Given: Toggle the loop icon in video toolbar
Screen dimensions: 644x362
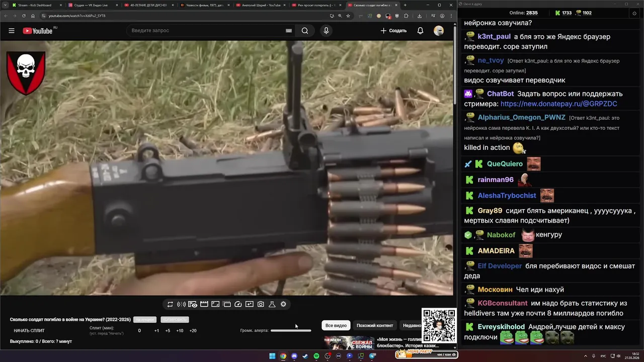Looking at the screenshot, I should pyautogui.click(x=170, y=304).
